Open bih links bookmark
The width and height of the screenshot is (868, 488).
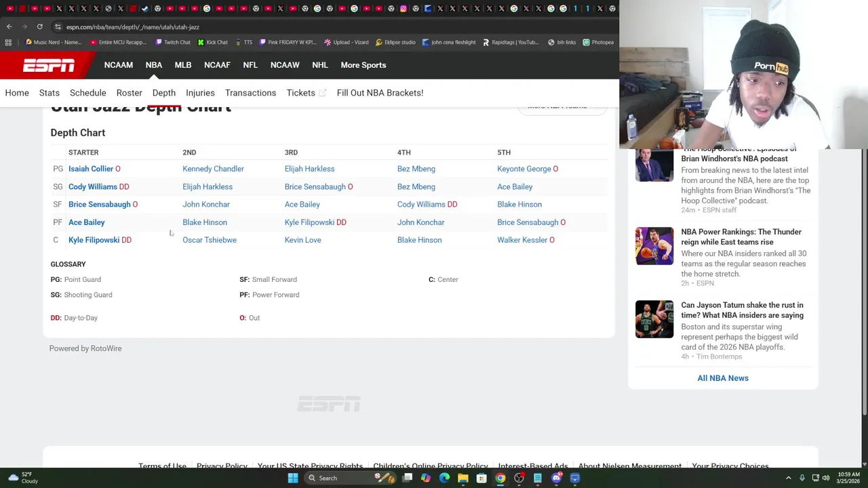561,42
